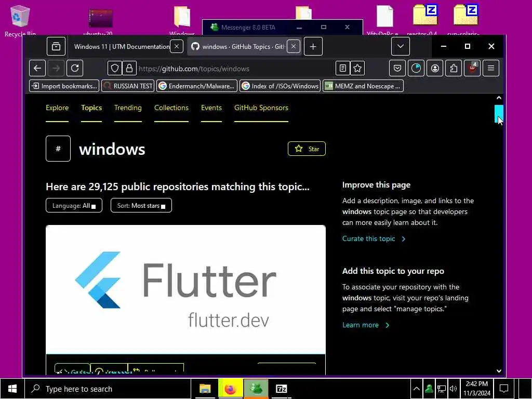Screen dimensions: 532x399
Task: Open 7-Zip from taskbar
Action: click(281, 389)
